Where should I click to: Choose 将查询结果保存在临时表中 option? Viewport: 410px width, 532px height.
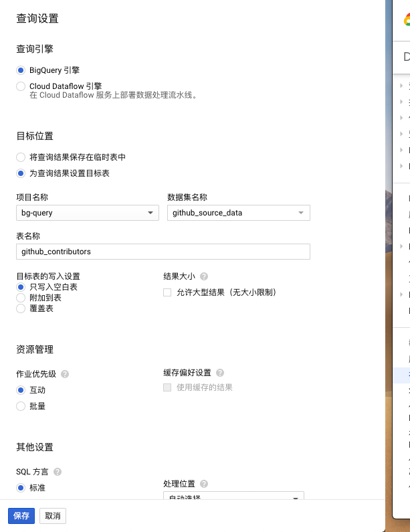pos(21,157)
